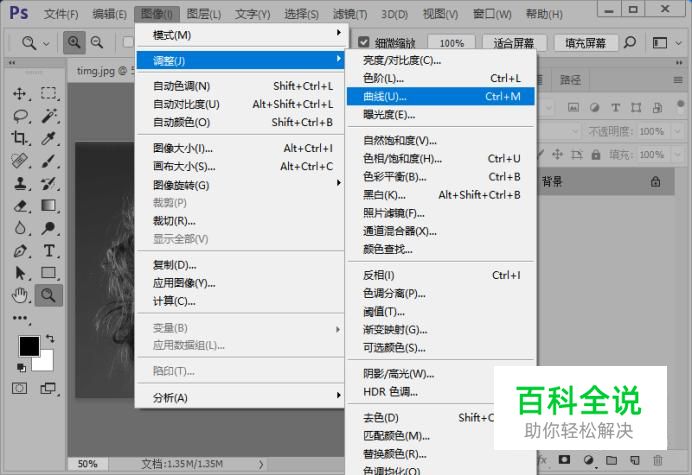Select the Blur tool
Viewport: 692px width, 475px height.
click(19, 228)
